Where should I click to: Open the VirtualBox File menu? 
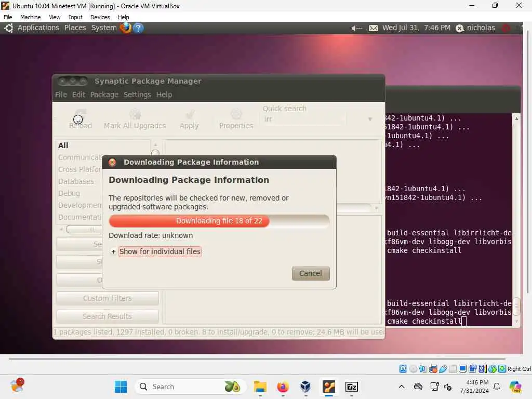(8, 17)
